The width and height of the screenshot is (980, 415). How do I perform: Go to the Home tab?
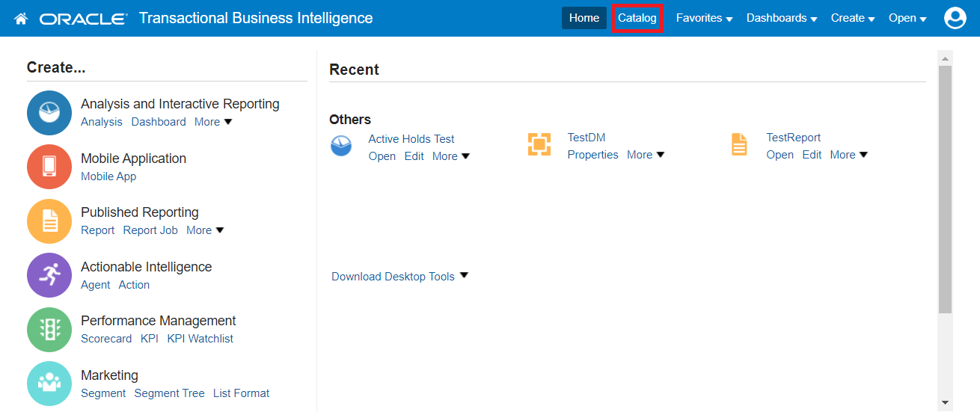point(584,18)
